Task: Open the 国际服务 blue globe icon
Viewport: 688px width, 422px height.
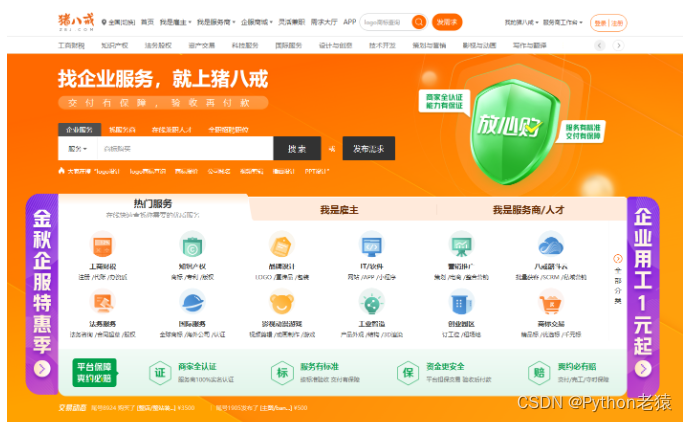Action: [x=192, y=302]
